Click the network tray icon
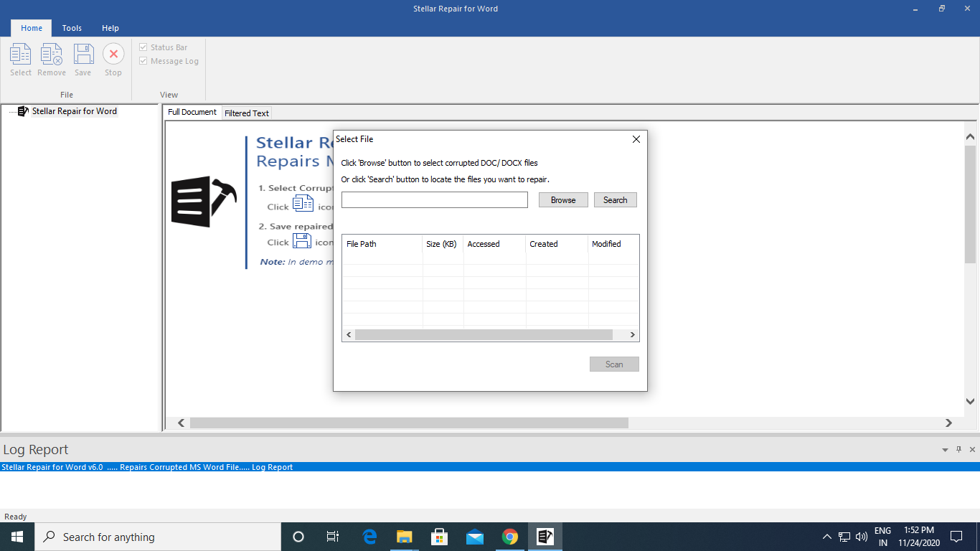Image resolution: width=980 pixels, height=551 pixels. (844, 537)
